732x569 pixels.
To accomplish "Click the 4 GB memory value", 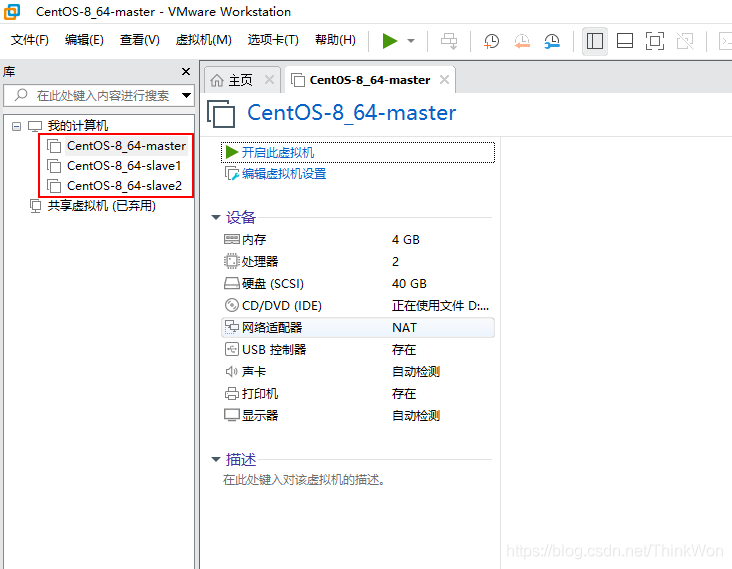I will point(406,239).
